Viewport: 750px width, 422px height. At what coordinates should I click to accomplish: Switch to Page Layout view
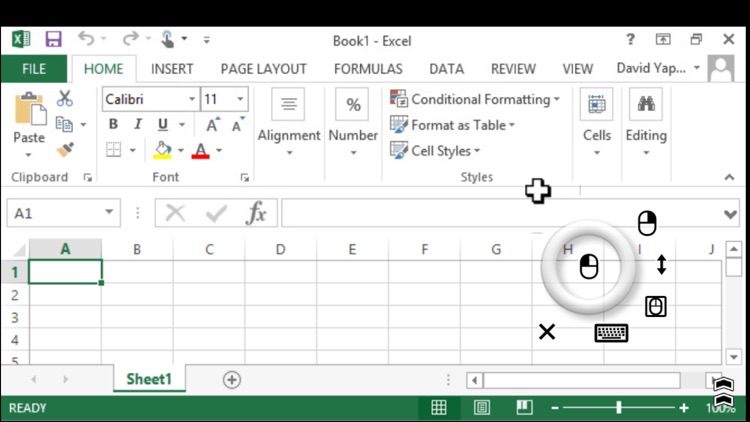pos(482,408)
